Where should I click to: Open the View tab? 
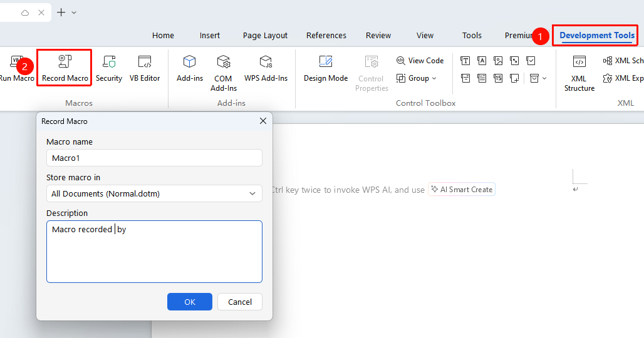(425, 35)
